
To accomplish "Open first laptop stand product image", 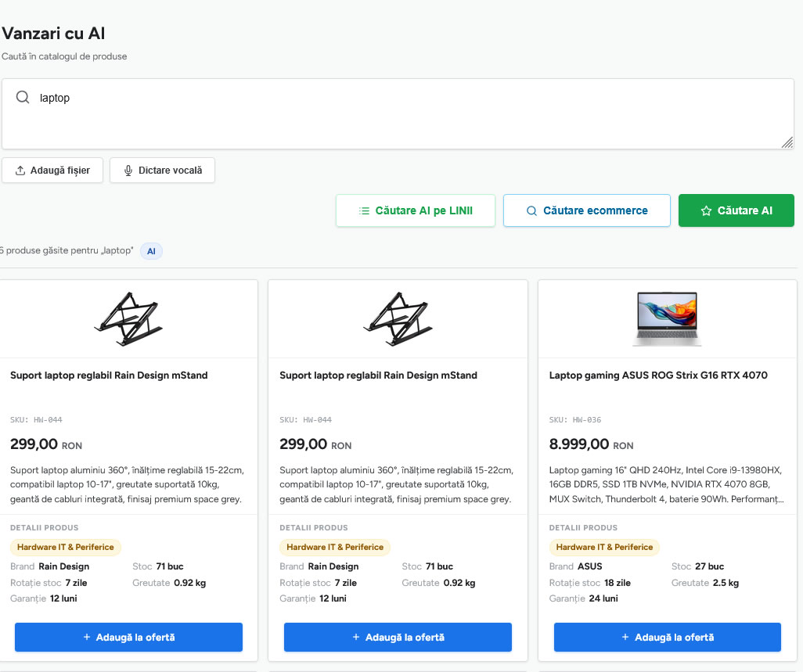I will click(128, 319).
